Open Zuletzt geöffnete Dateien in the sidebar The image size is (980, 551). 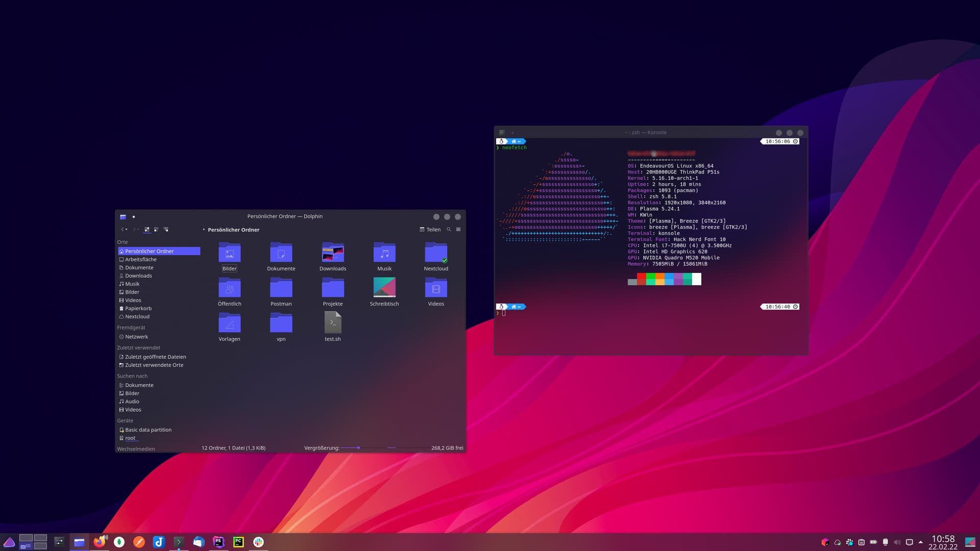click(156, 357)
